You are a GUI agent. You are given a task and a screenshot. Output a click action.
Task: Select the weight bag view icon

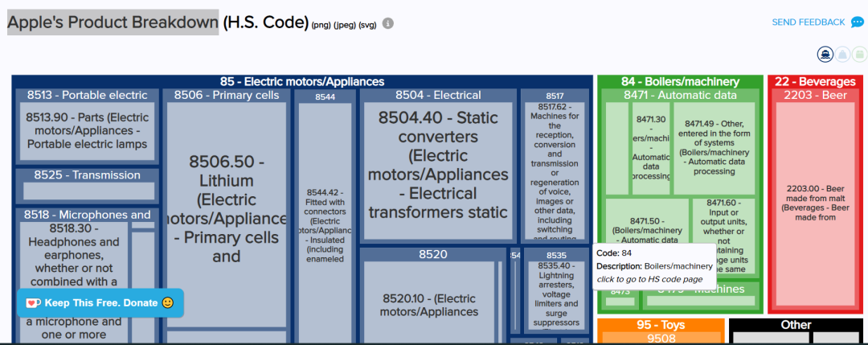(843, 54)
